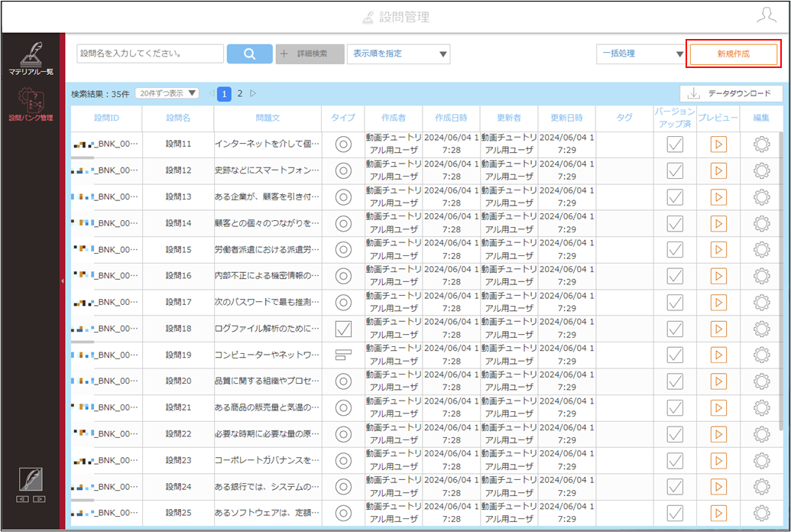This screenshot has height=532, width=791.
Task: Open マテリアル一覧 in the sidebar
Action: coord(31,57)
